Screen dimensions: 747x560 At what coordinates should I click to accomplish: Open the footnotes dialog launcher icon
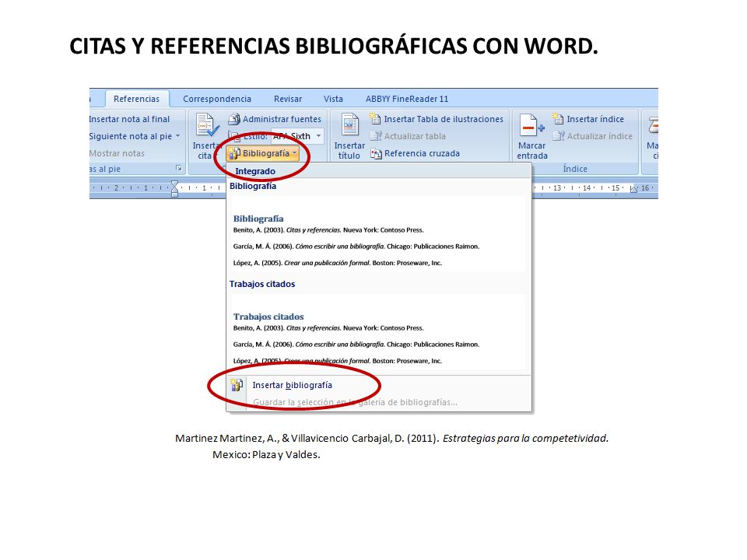coord(179,168)
